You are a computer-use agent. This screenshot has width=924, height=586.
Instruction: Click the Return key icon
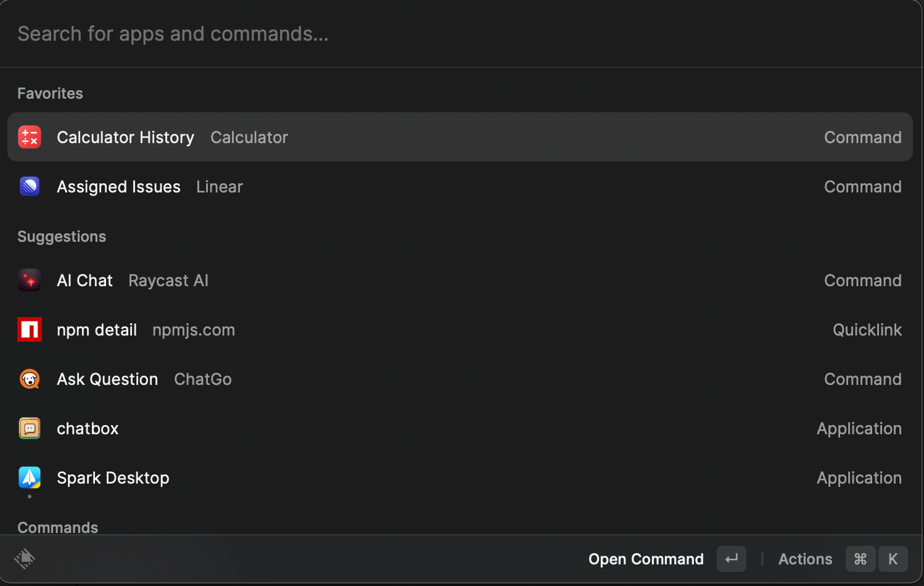732,559
